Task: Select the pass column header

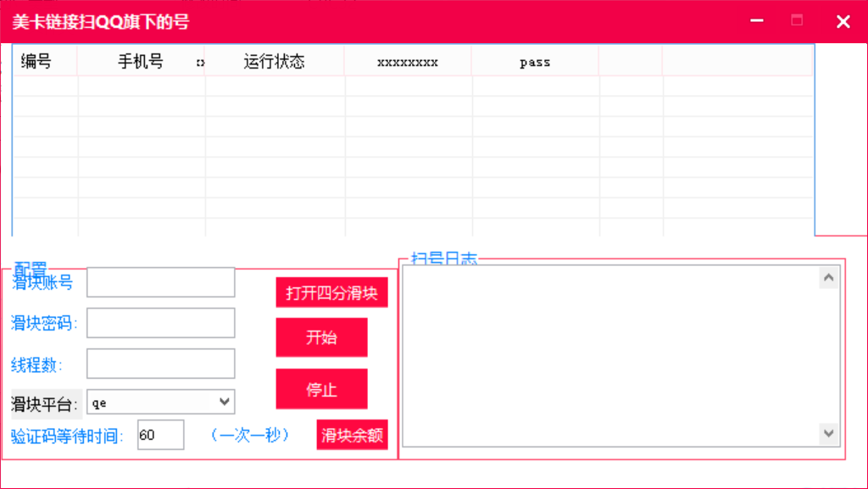Action: pos(534,60)
